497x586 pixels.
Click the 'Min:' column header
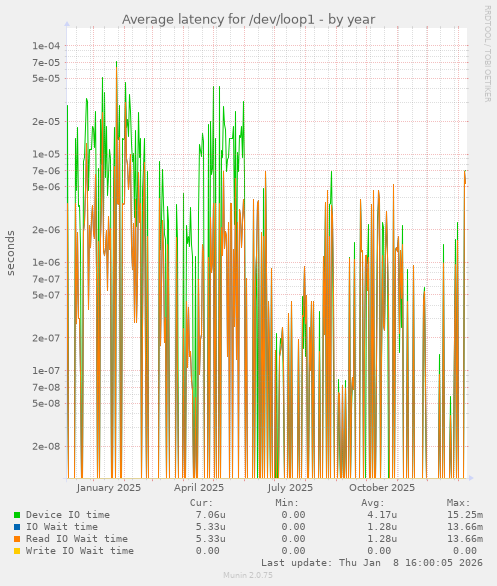coord(287,503)
